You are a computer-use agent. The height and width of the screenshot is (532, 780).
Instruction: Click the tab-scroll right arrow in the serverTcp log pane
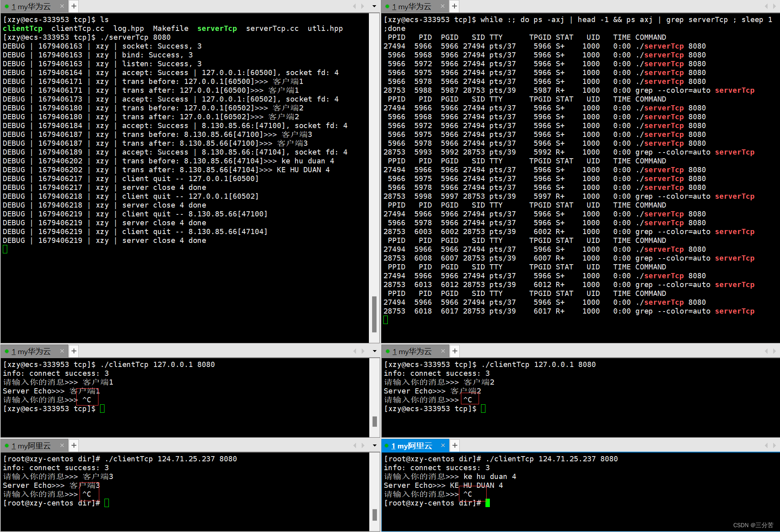coord(362,6)
